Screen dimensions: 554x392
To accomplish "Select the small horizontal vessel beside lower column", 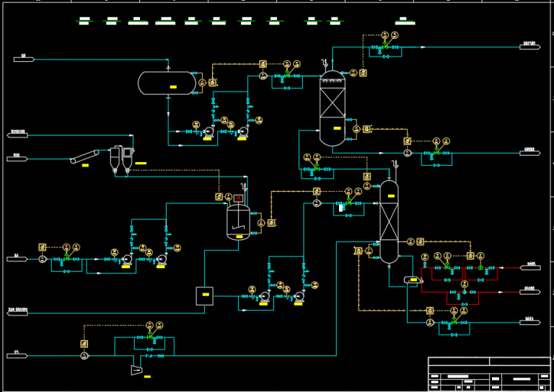I will [411, 280].
